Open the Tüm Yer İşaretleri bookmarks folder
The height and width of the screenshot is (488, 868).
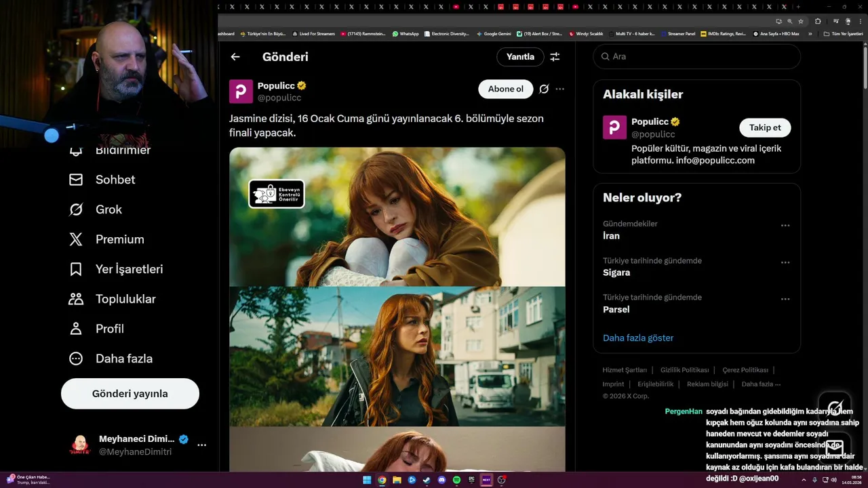(x=845, y=34)
